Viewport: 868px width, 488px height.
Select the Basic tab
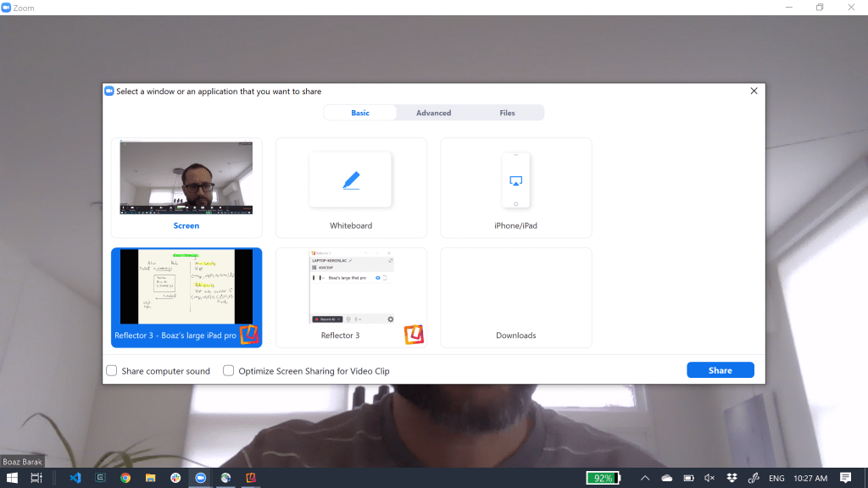click(x=360, y=113)
